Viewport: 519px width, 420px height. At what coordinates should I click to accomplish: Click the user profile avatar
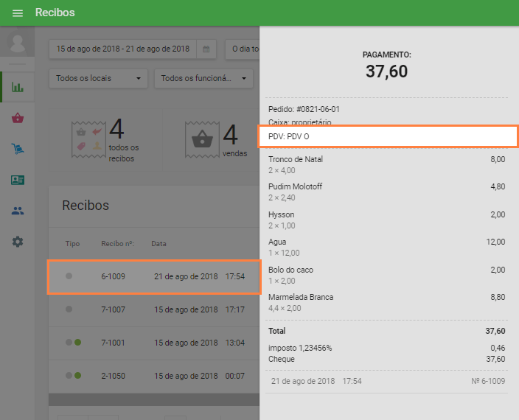(x=17, y=43)
